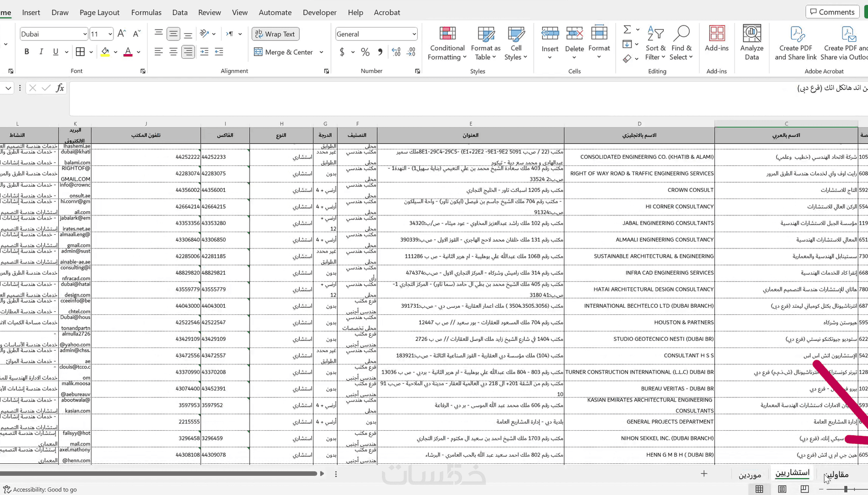The height and width of the screenshot is (495, 868).
Task: Click Increase Decimal icon
Action: tap(396, 52)
